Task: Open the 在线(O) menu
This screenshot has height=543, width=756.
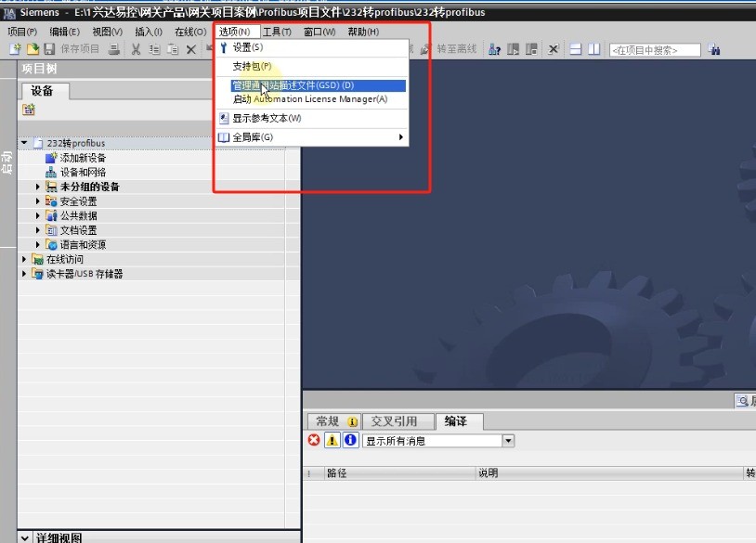Action: (x=190, y=32)
